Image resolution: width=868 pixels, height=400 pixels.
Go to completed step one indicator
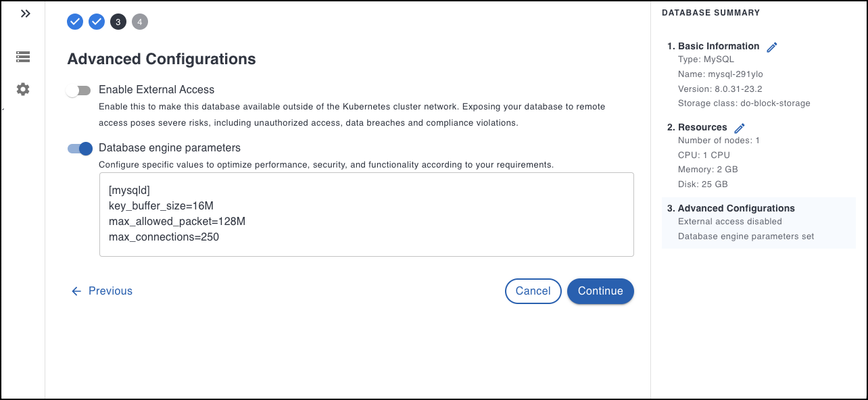click(x=75, y=22)
